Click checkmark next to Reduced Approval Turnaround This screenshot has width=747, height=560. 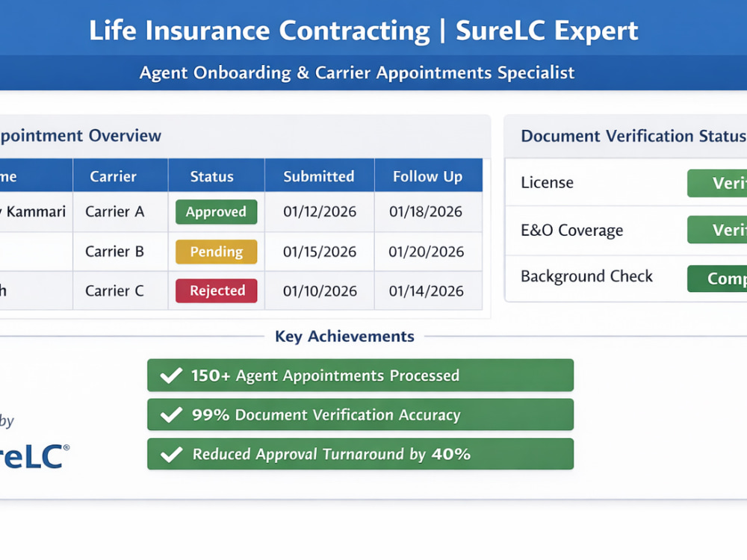tap(171, 454)
